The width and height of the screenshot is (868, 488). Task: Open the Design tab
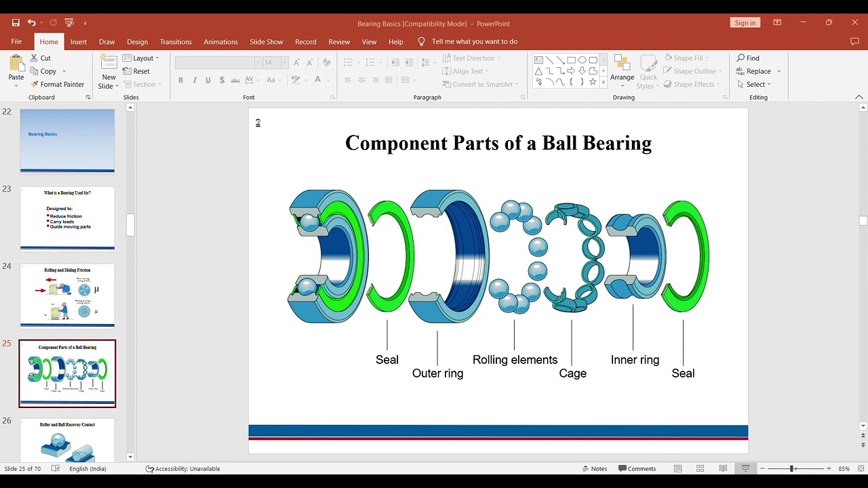tap(137, 41)
